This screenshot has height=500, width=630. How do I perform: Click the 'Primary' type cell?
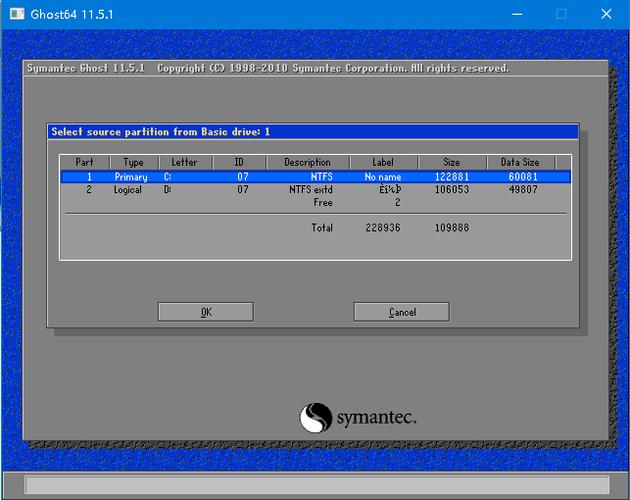coord(131,177)
